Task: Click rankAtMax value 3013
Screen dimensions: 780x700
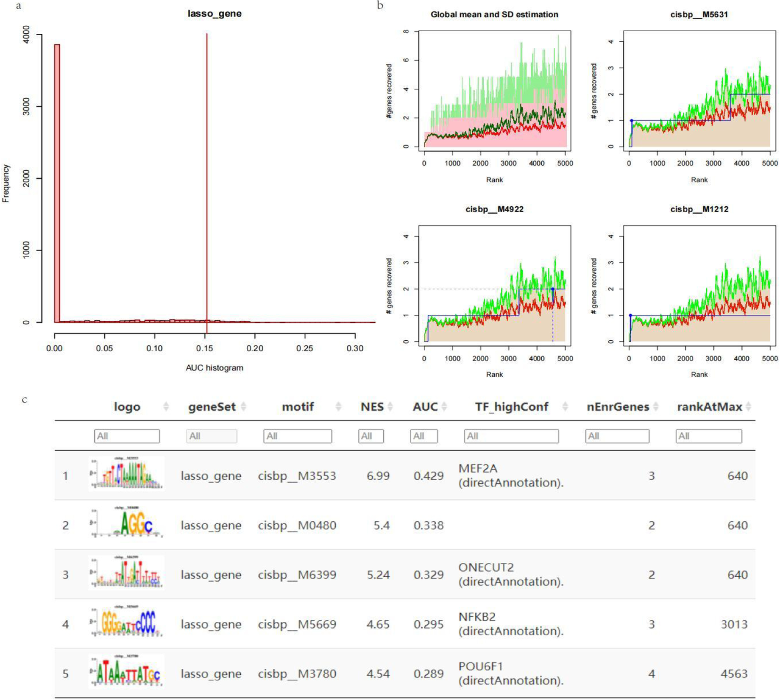Action: click(x=734, y=624)
